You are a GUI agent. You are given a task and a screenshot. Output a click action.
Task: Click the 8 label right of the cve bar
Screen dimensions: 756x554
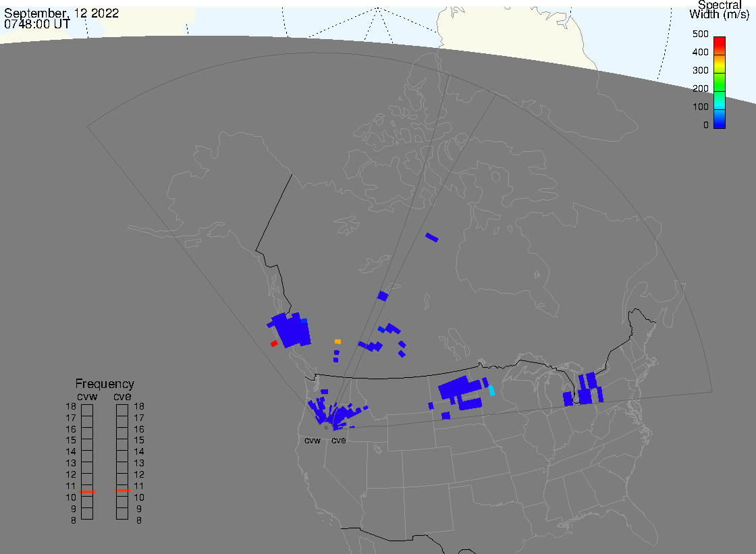[139, 521]
